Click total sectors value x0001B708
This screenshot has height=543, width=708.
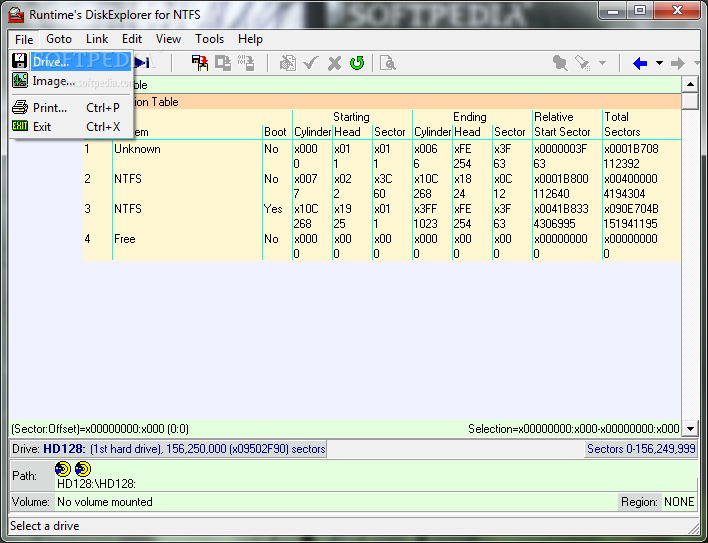[631, 149]
